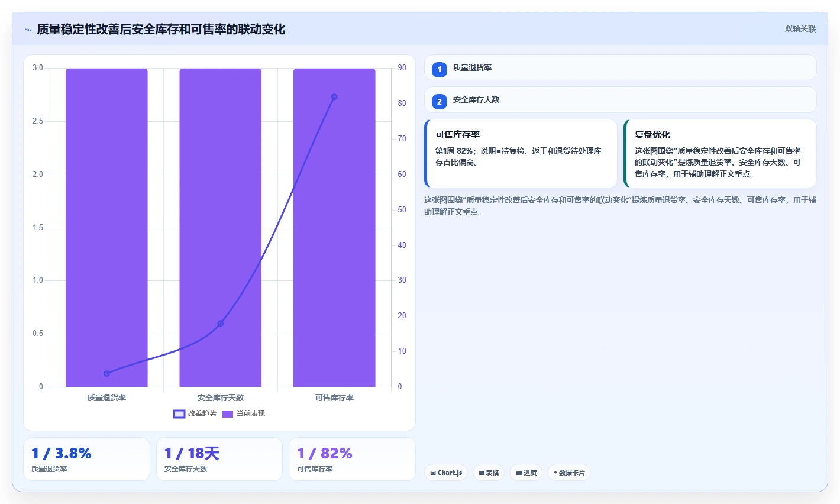Click the purple bar for 安全库存天数
Screen dimensions: 840x504
coord(221,228)
